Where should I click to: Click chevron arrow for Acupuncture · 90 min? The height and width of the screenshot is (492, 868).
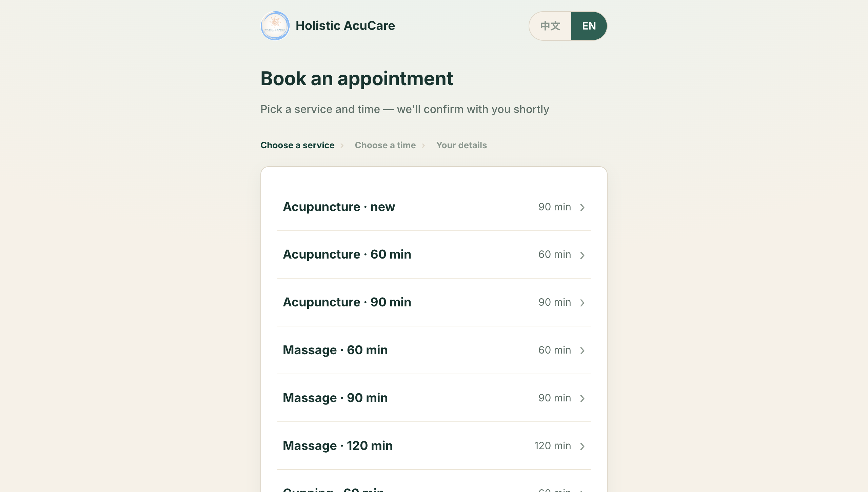(582, 303)
